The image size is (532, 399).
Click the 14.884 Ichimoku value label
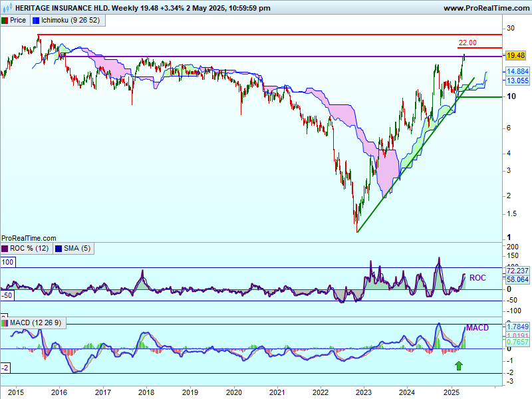tap(517, 71)
